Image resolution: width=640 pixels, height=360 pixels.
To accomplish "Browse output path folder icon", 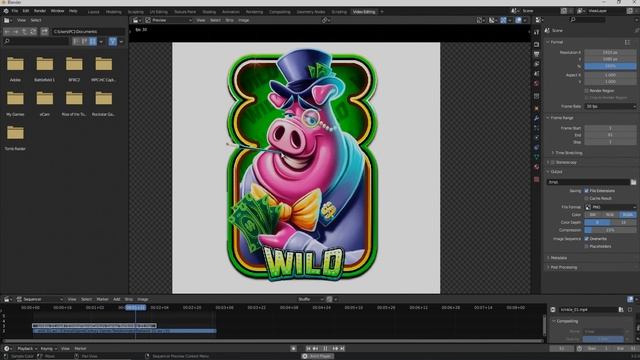I will [x=633, y=182].
